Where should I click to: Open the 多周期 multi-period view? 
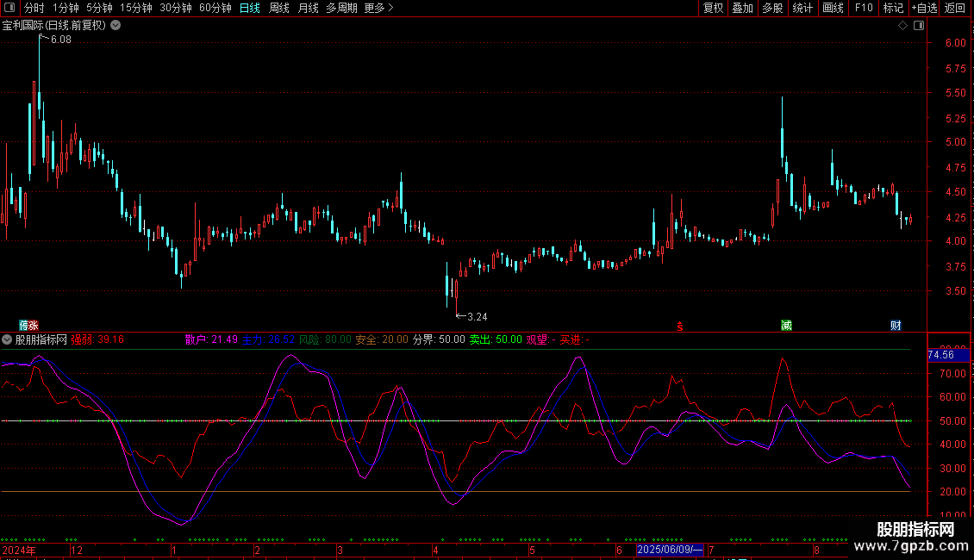(x=341, y=9)
